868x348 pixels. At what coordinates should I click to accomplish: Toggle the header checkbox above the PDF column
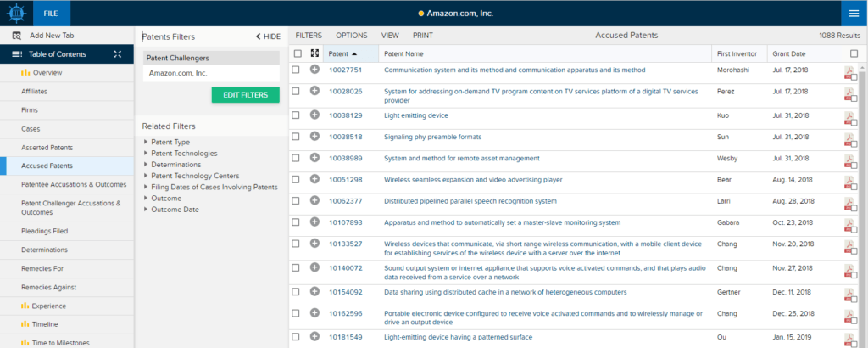854,53
